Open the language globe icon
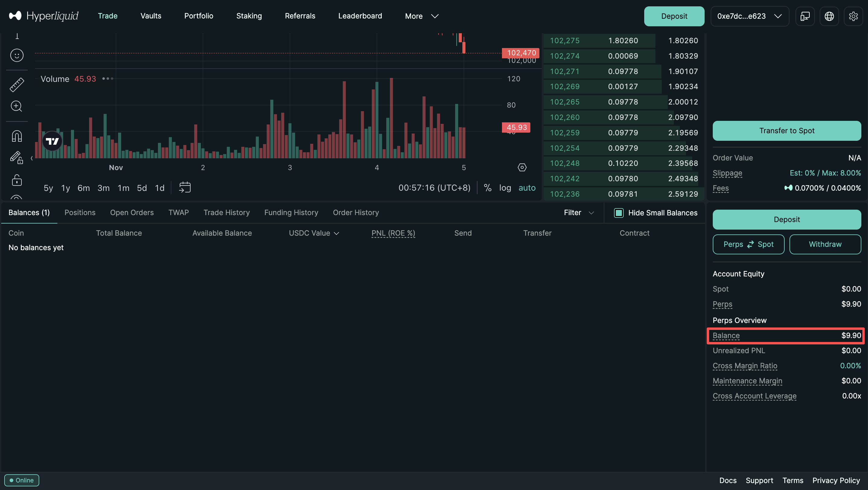The width and height of the screenshot is (868, 490). pos(829,16)
